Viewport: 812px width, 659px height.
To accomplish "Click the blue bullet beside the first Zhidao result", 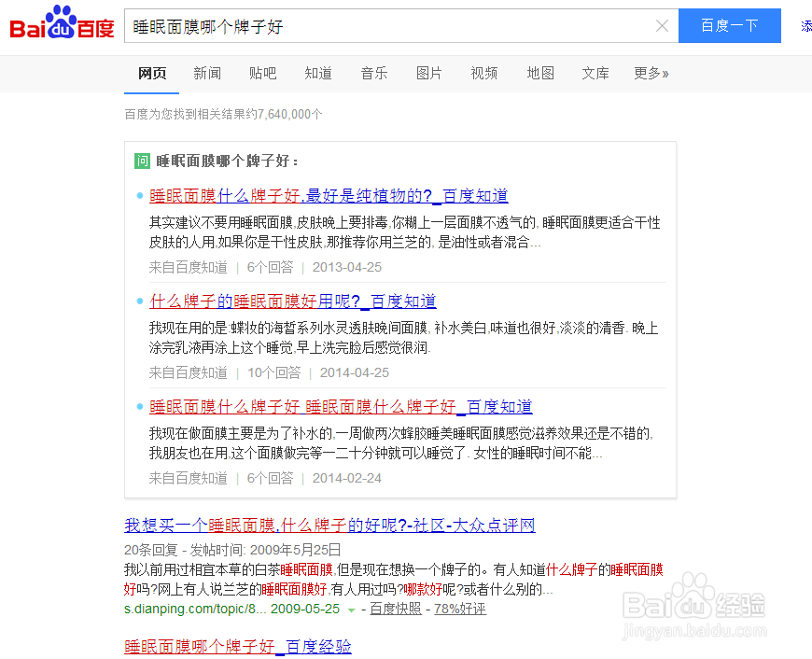I will click(138, 195).
